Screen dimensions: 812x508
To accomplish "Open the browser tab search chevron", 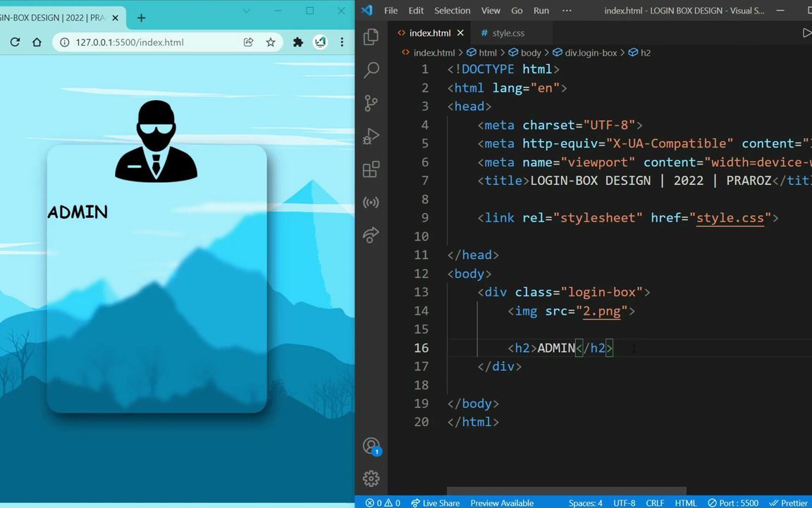I will pyautogui.click(x=246, y=11).
